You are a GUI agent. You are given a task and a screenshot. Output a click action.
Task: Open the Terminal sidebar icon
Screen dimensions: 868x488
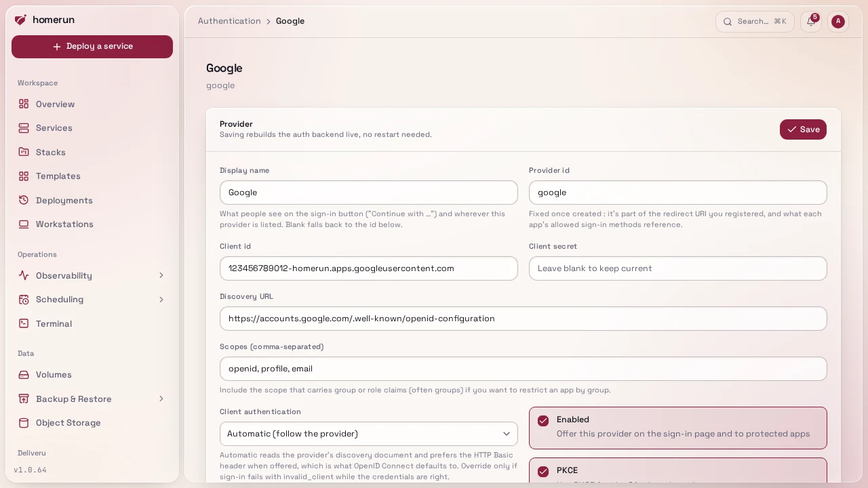(x=24, y=323)
